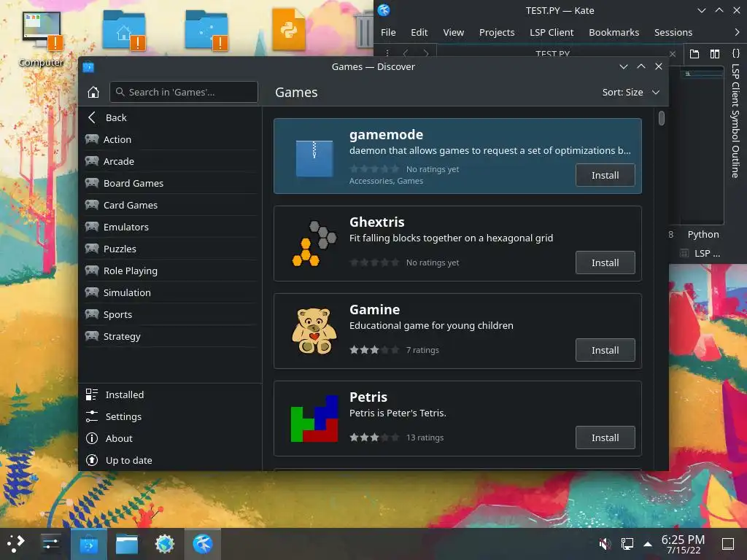This screenshot has width=747, height=560.
Task: Switch to Kate in the taskbar
Action: [203, 543]
